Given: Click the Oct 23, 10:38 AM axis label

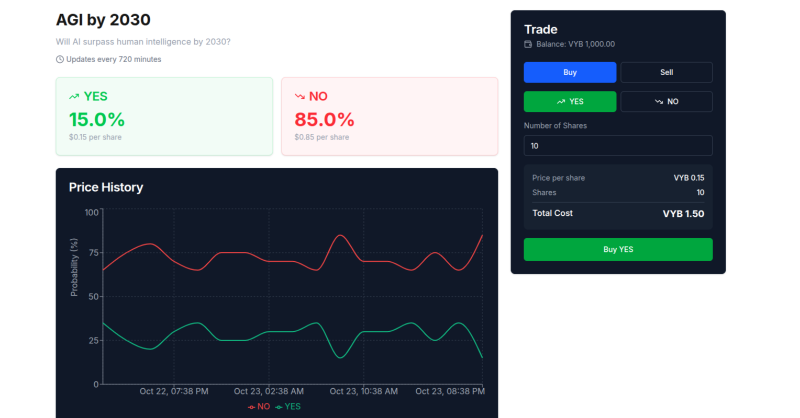Looking at the screenshot, I should pyautogui.click(x=364, y=391).
